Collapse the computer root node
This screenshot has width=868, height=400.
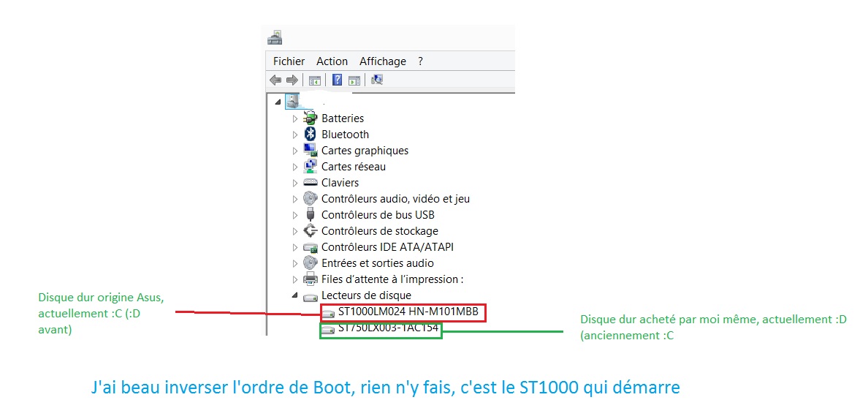pos(278,102)
